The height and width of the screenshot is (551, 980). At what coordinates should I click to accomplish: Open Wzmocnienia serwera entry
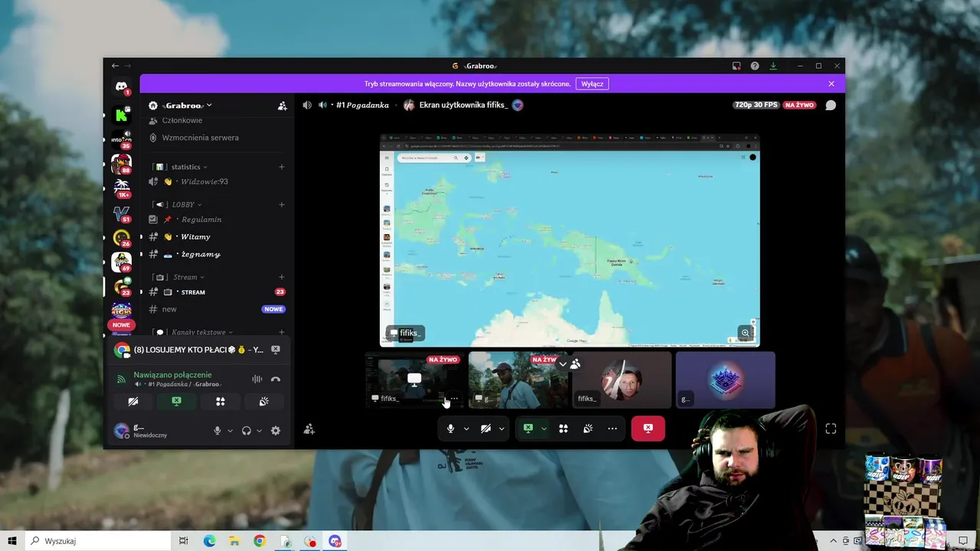click(217, 138)
